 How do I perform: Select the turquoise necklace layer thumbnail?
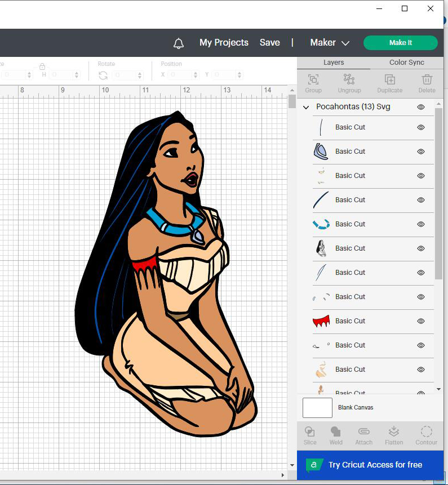321,224
